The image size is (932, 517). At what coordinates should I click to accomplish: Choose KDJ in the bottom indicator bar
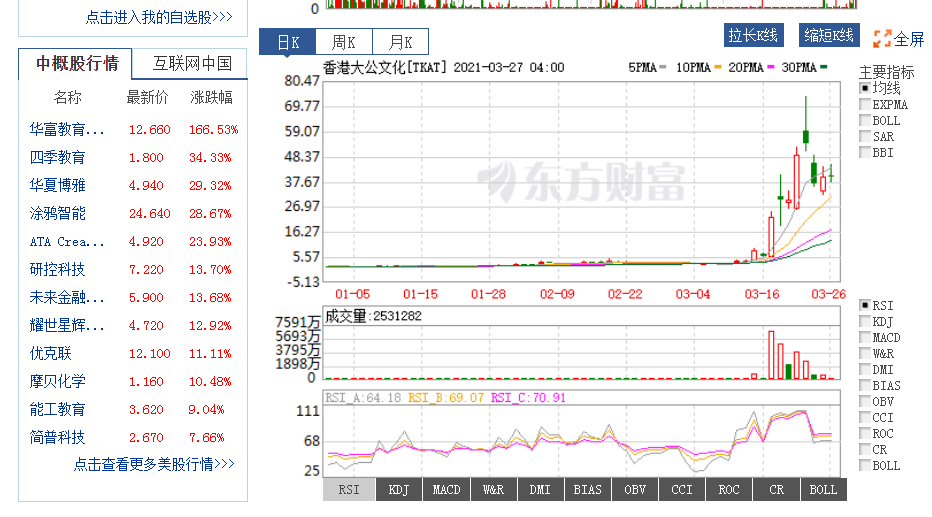click(399, 490)
